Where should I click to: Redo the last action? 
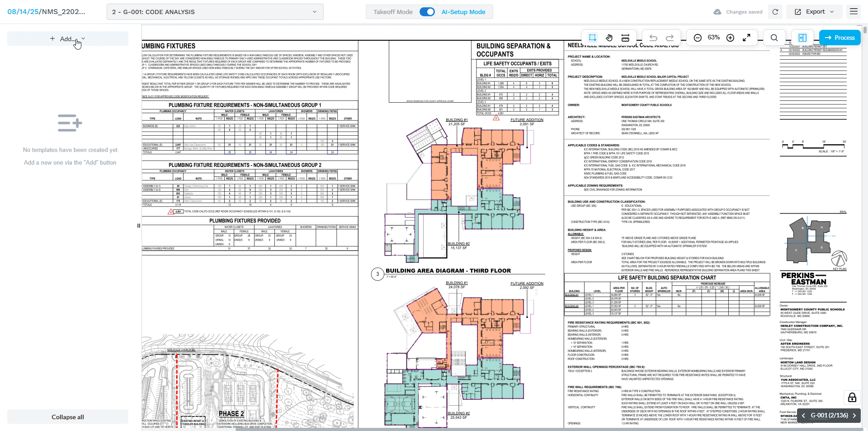pos(670,38)
